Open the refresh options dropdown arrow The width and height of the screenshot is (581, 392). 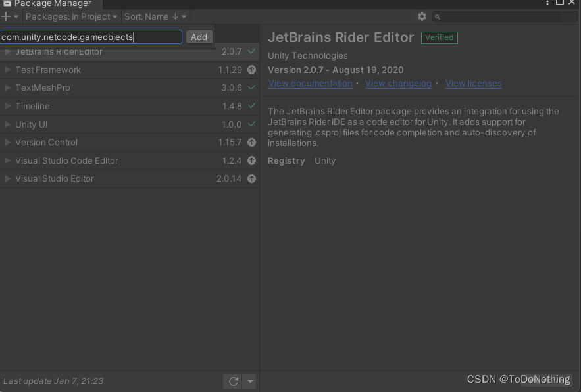click(250, 381)
